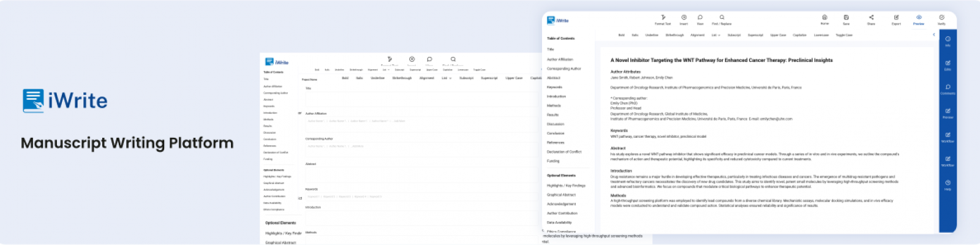Viewport: 980px width, 245px height.
Task: Click manuscript title heading in preview document
Action: pos(722,60)
